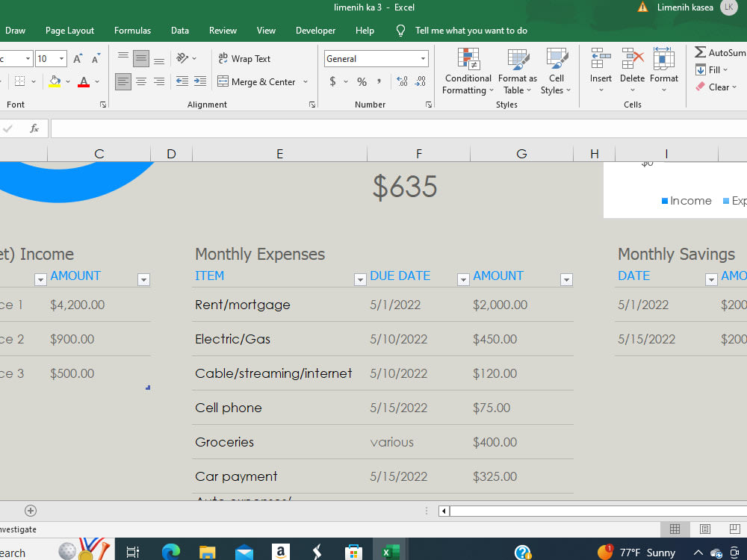This screenshot has width=747, height=560.
Task: Pick the yellow fill color button
Action: coord(55,81)
